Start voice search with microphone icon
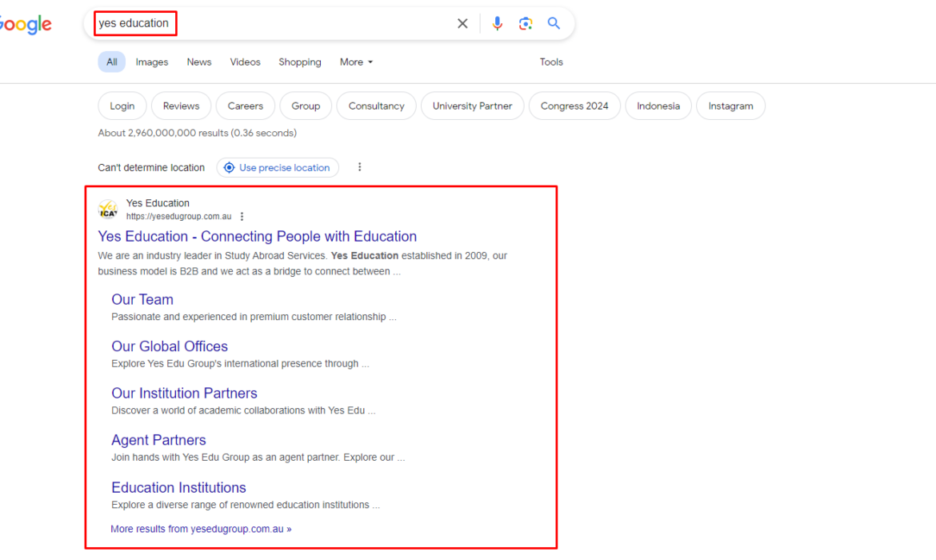The width and height of the screenshot is (936, 560). pyautogui.click(x=498, y=23)
